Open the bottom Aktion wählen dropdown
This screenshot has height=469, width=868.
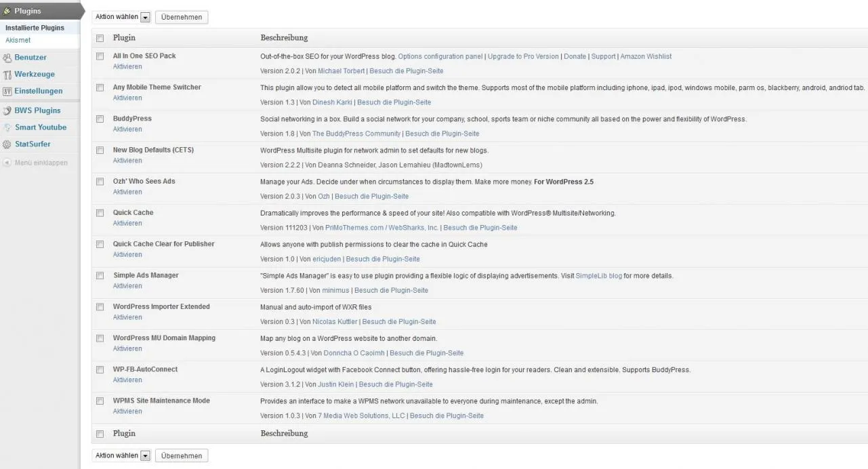[x=122, y=455]
